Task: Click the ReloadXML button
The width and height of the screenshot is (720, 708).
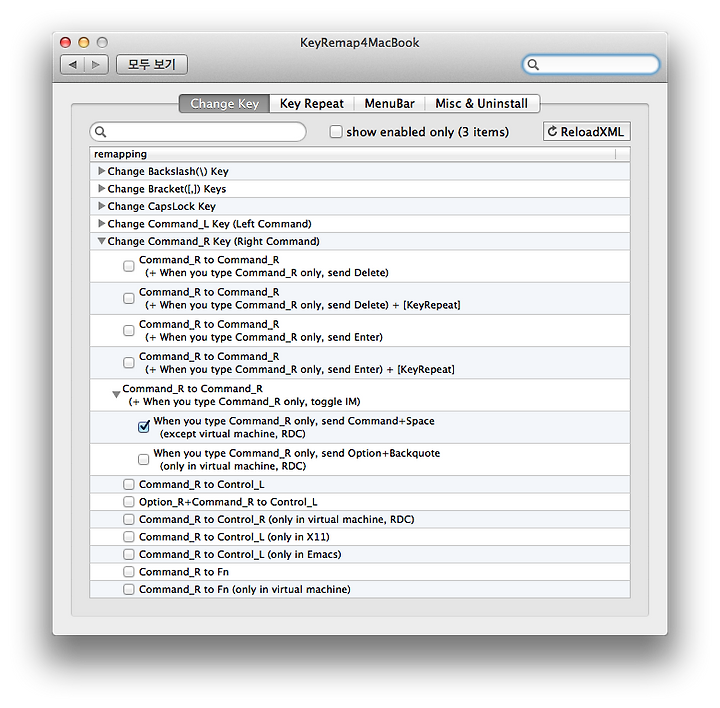Action: pos(587,132)
